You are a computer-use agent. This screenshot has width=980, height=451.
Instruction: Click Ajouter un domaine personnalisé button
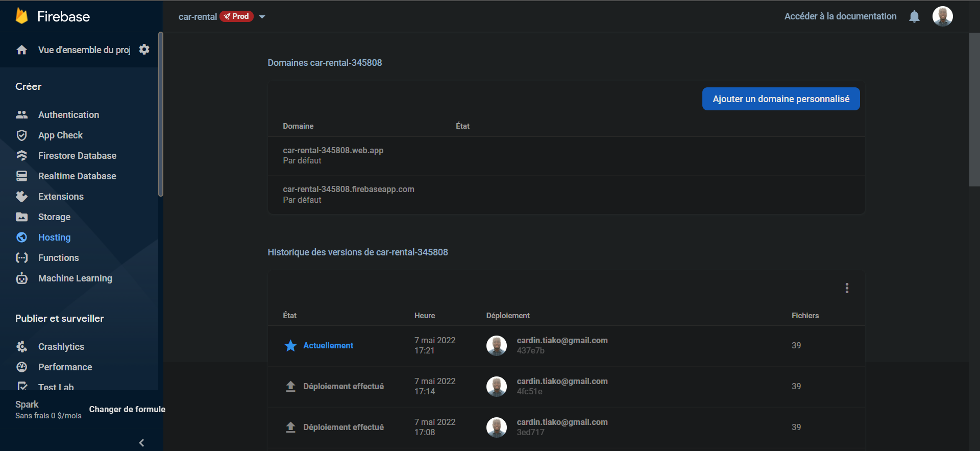(x=781, y=99)
